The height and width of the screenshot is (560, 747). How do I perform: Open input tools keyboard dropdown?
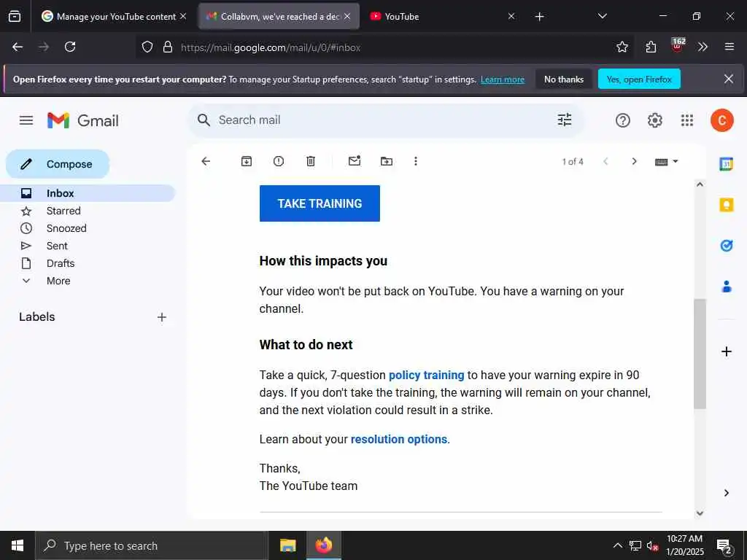(666, 162)
